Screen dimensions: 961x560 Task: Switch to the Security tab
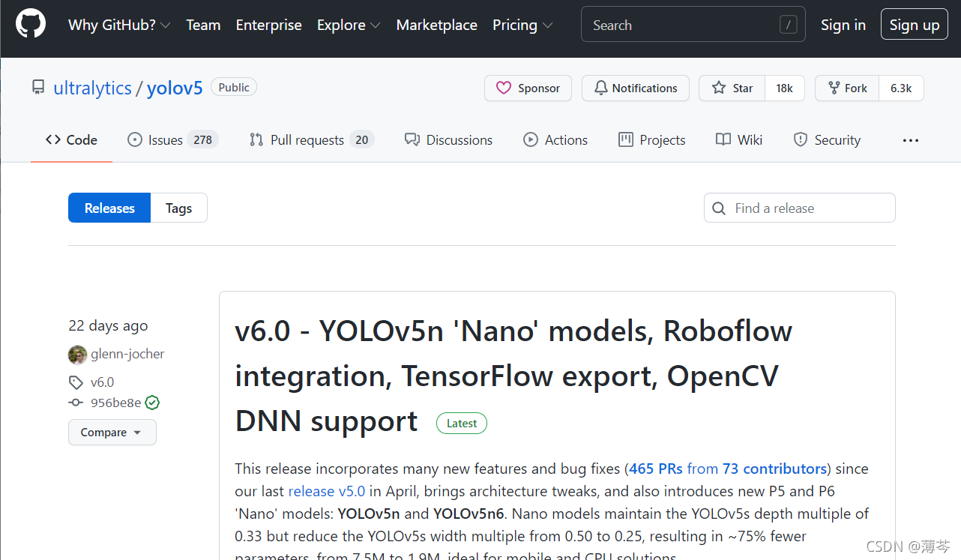point(827,140)
